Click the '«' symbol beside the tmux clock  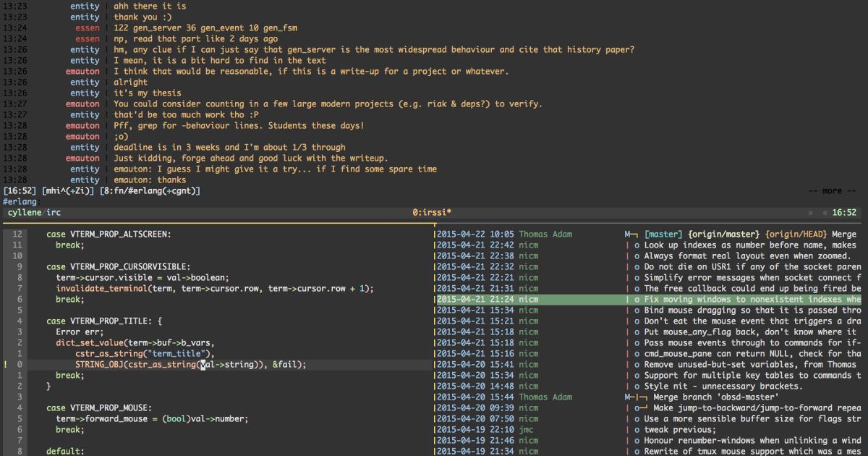click(825, 213)
